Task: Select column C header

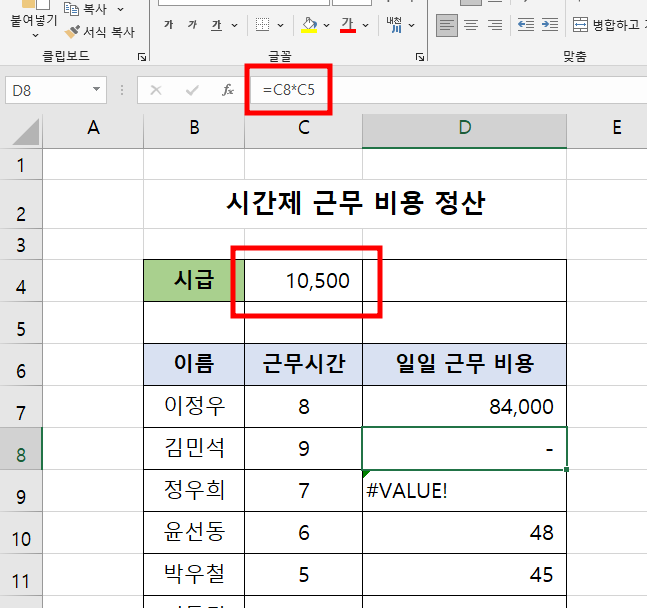Action: [303, 128]
